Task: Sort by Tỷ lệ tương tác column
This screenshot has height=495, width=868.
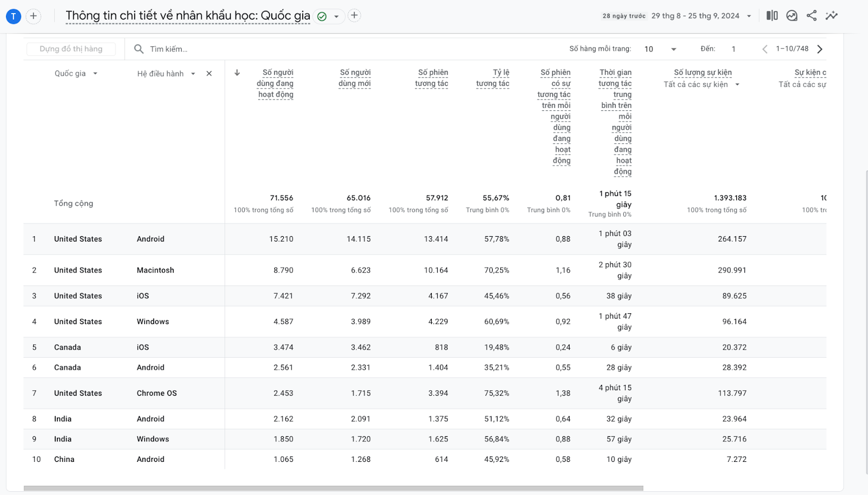Action: (493, 78)
